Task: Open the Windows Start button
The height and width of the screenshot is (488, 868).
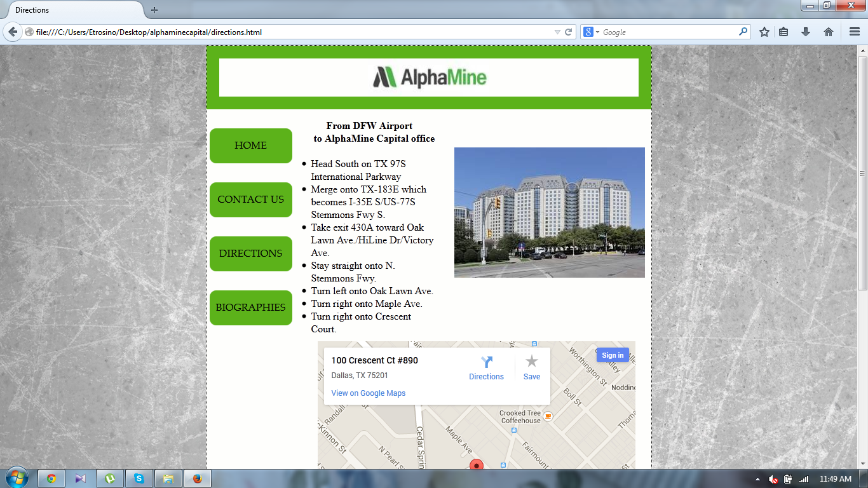Action: [x=16, y=478]
